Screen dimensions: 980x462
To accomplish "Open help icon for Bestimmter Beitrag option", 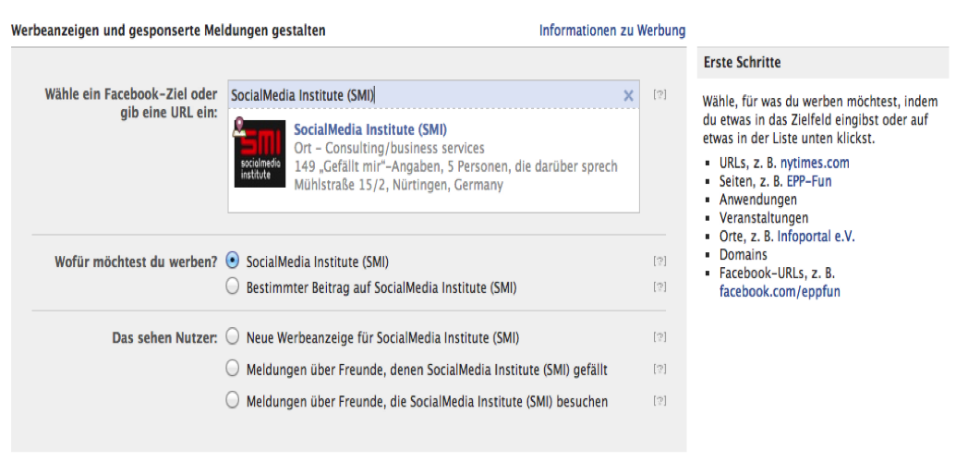I will pos(659,286).
